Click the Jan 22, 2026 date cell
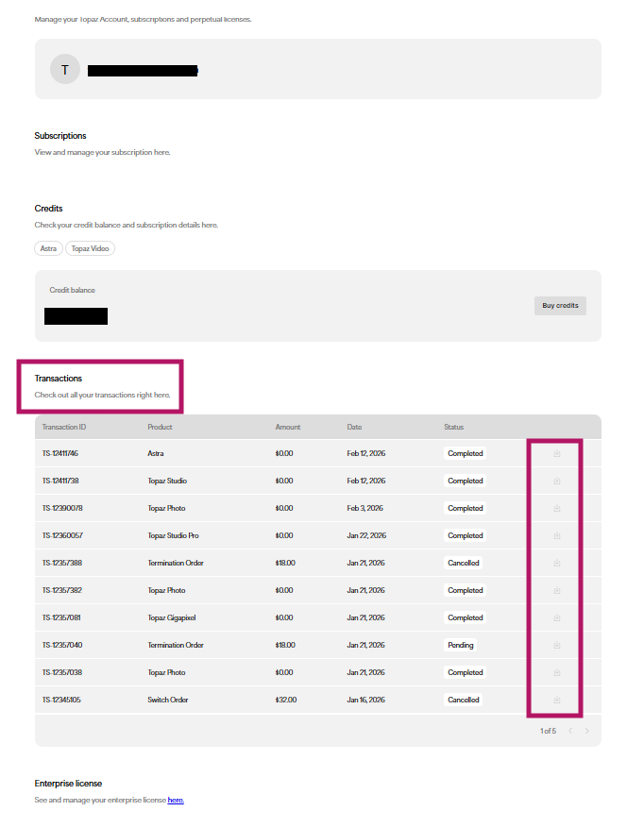The width and height of the screenshot is (644, 828). tap(366, 536)
